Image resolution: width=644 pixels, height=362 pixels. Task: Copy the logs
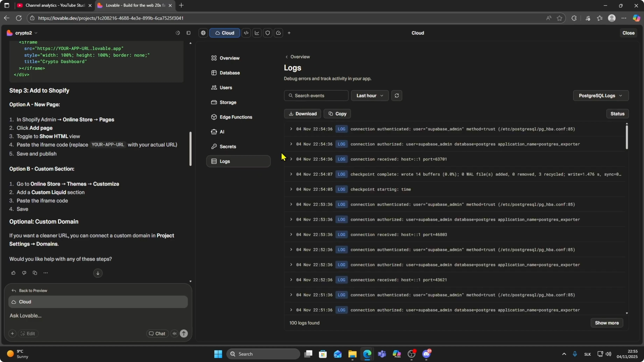[x=337, y=114]
